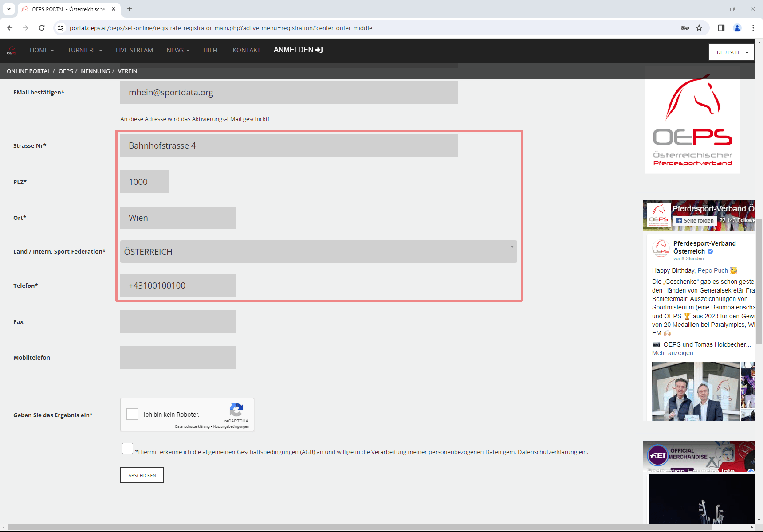Expand the ÖSTERREICH country dropdown
The height and width of the screenshot is (532, 763).
318,252
